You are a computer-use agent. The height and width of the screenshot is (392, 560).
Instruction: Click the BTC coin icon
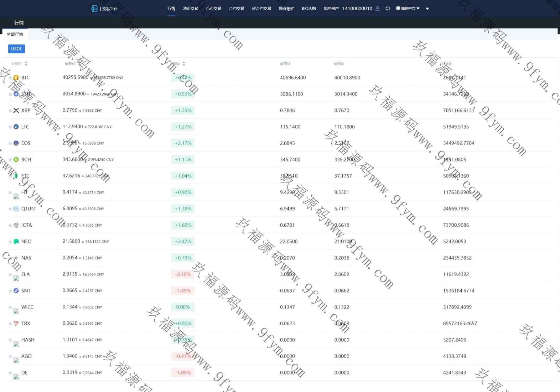click(16, 78)
